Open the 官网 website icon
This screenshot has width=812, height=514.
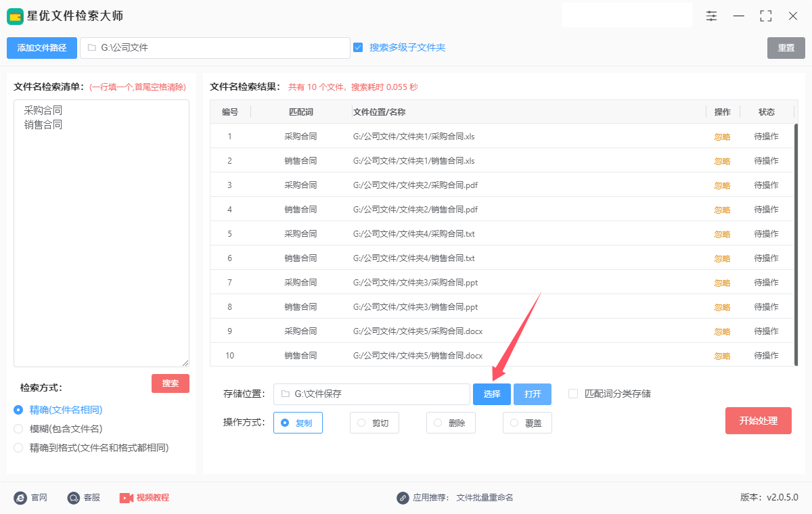tap(20, 498)
